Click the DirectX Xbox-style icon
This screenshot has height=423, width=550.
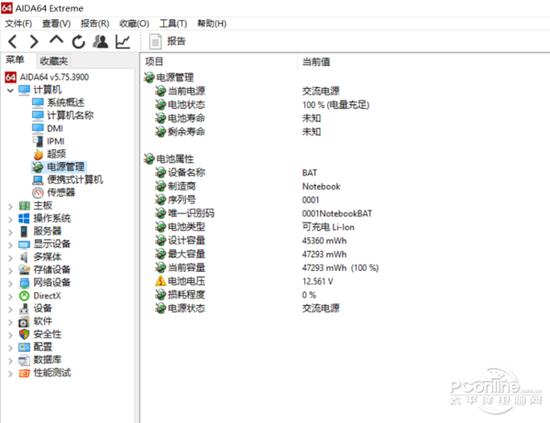point(24,296)
